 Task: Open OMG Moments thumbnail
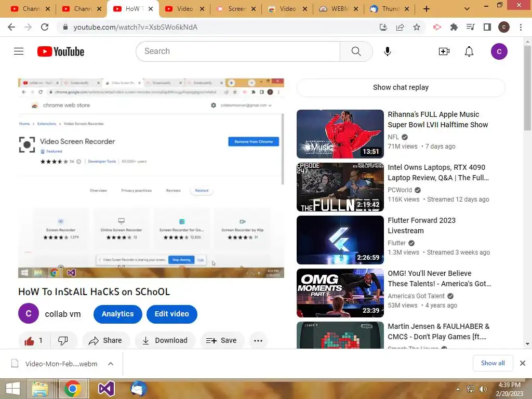(x=340, y=293)
